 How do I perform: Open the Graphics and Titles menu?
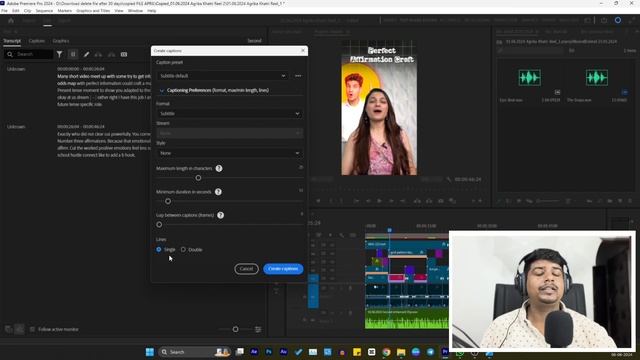(93, 11)
